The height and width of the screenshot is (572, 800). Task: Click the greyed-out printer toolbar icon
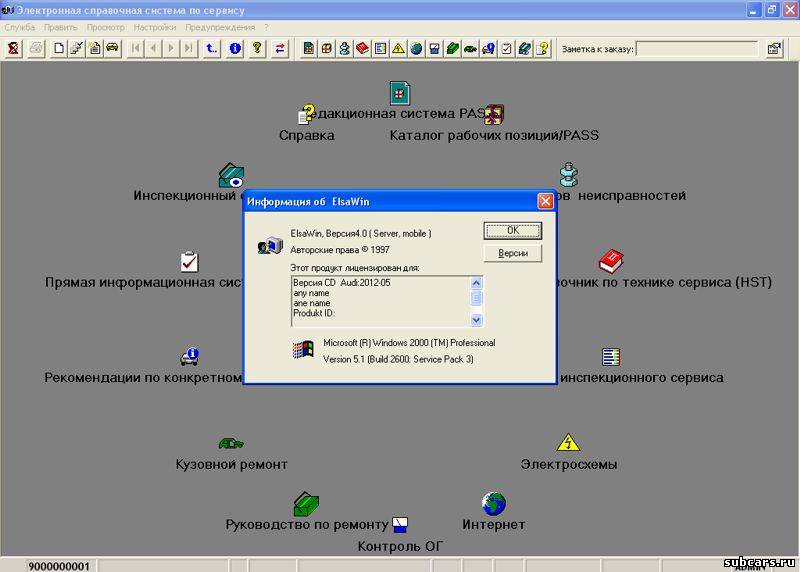coord(36,48)
